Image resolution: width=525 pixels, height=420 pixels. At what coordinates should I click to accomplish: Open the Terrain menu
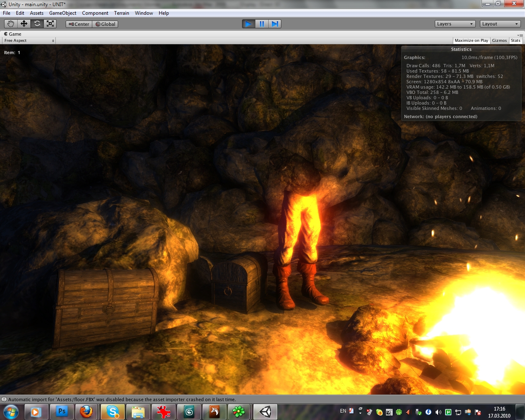pyautogui.click(x=121, y=13)
